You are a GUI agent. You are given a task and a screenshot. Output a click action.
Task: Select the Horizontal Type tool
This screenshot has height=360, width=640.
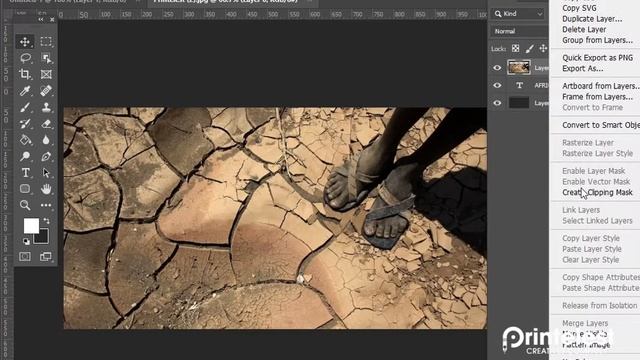(x=25, y=173)
